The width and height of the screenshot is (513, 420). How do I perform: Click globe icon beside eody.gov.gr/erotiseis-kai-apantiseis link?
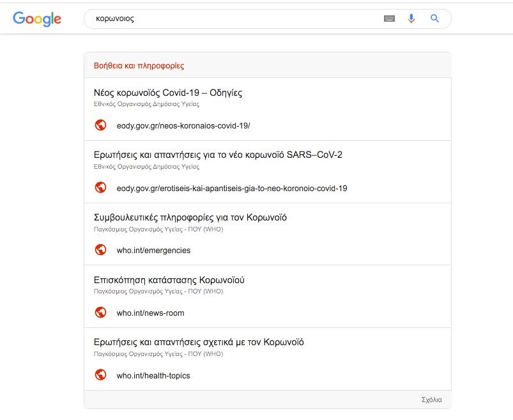click(x=100, y=188)
